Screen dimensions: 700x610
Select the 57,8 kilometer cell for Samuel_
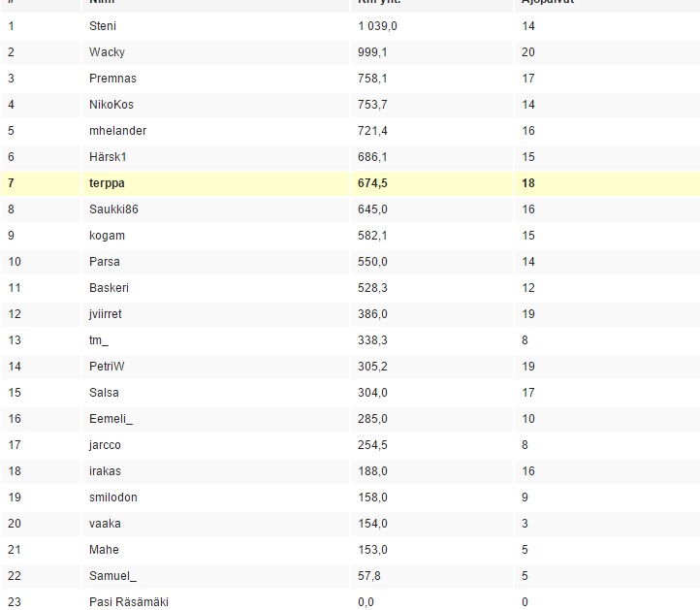point(369,576)
